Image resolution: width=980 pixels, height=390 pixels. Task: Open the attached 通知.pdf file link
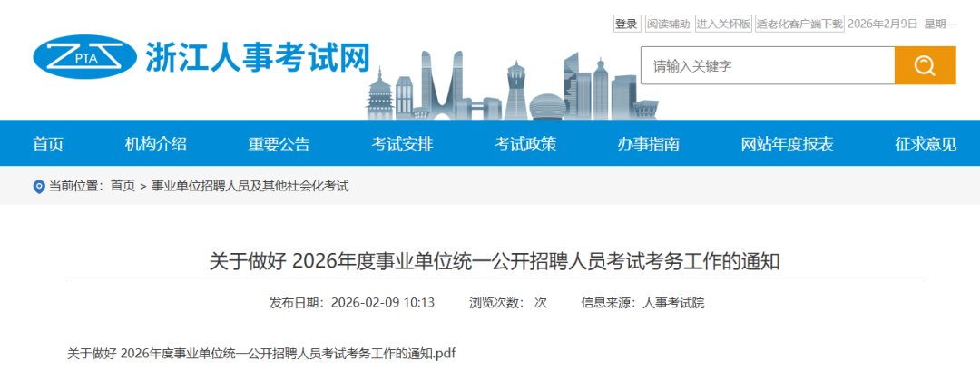(261, 353)
